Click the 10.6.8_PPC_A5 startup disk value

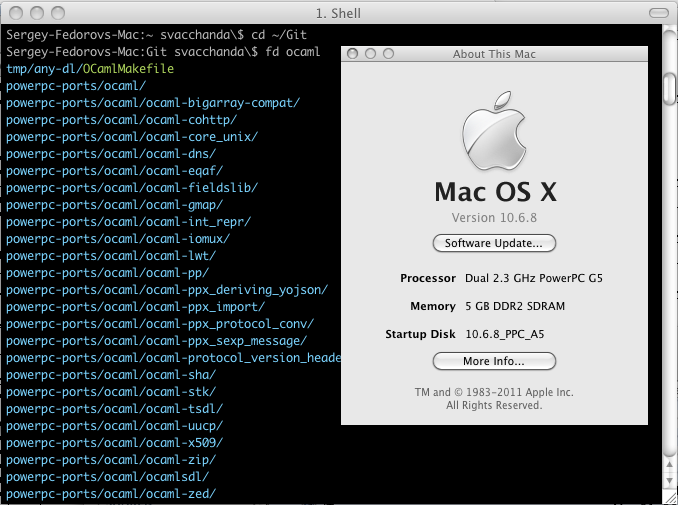[x=505, y=334]
